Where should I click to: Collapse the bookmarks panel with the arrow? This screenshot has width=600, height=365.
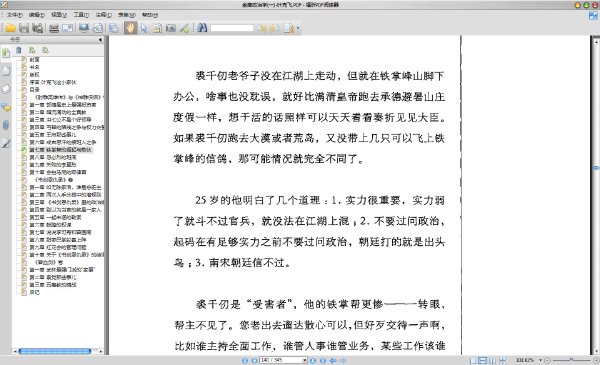pos(100,39)
